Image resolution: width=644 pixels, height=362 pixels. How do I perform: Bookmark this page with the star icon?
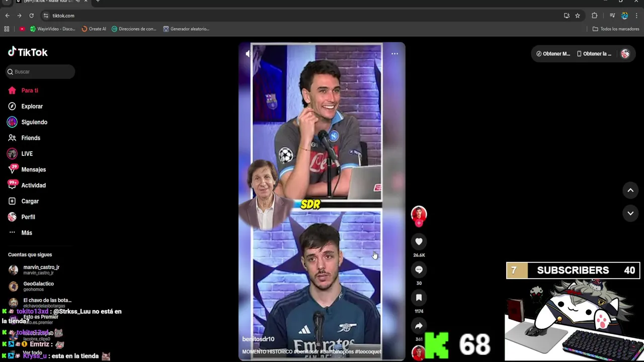(578, 16)
